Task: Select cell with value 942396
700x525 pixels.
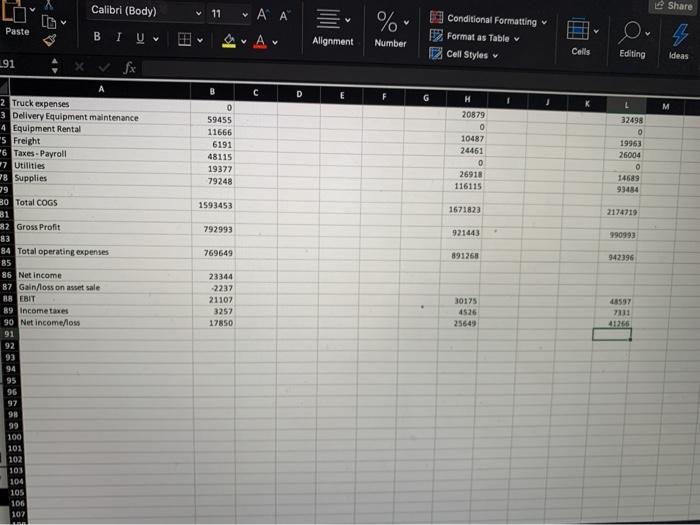Action: [617, 257]
